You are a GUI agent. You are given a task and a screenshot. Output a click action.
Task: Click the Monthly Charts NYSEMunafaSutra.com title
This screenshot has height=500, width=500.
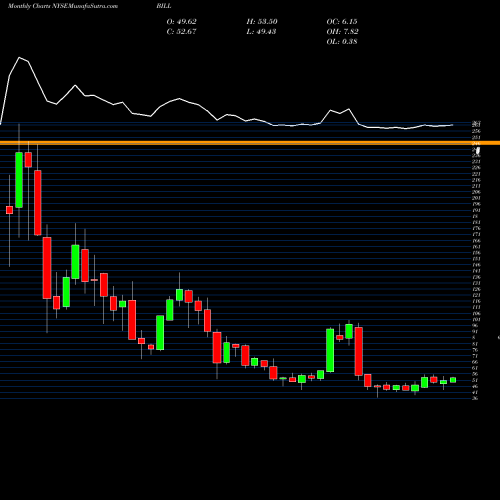[63, 6]
